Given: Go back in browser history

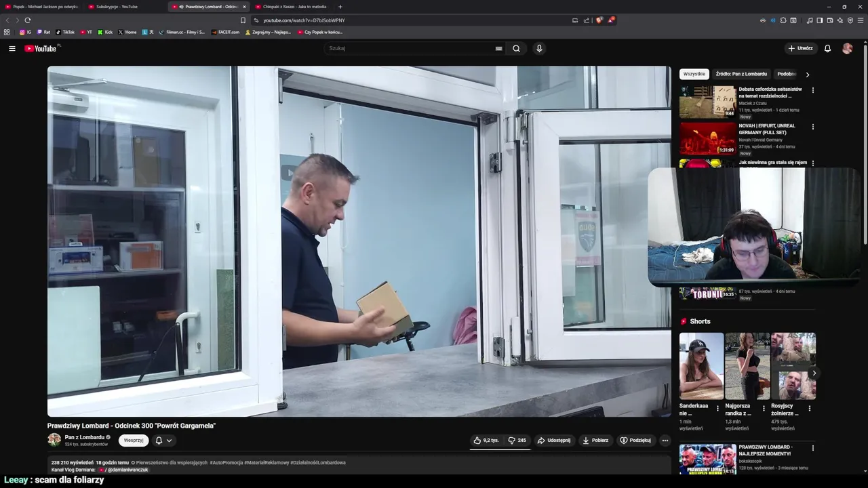Looking at the screenshot, I should pos(7,20).
